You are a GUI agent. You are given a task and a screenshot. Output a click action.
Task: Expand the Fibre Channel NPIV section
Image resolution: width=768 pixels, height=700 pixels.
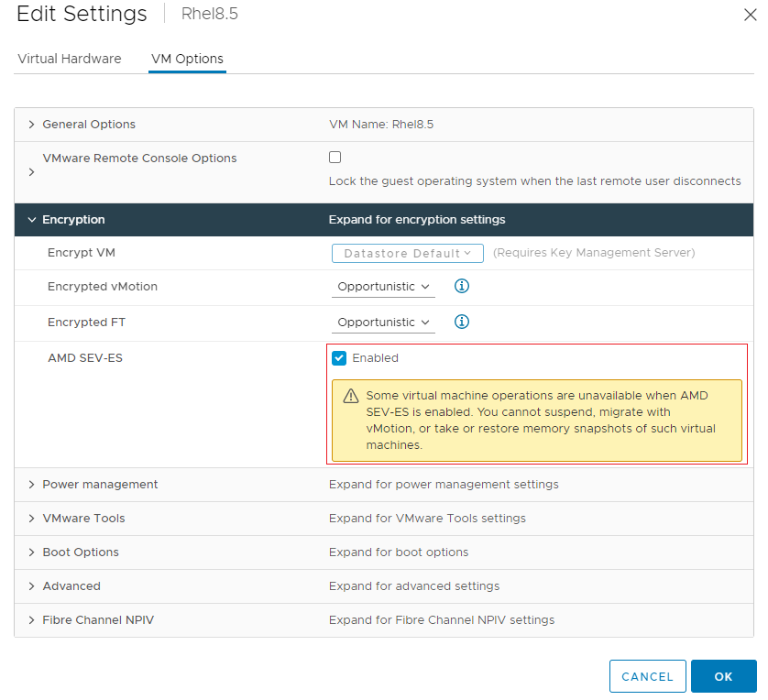31,619
